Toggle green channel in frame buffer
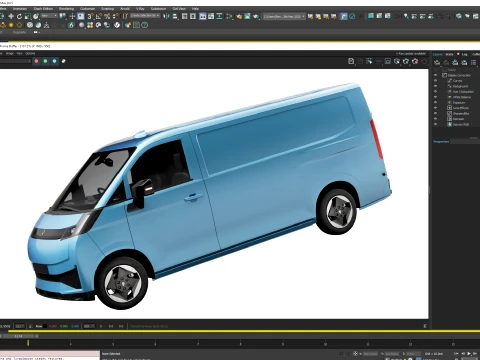 coord(45,61)
